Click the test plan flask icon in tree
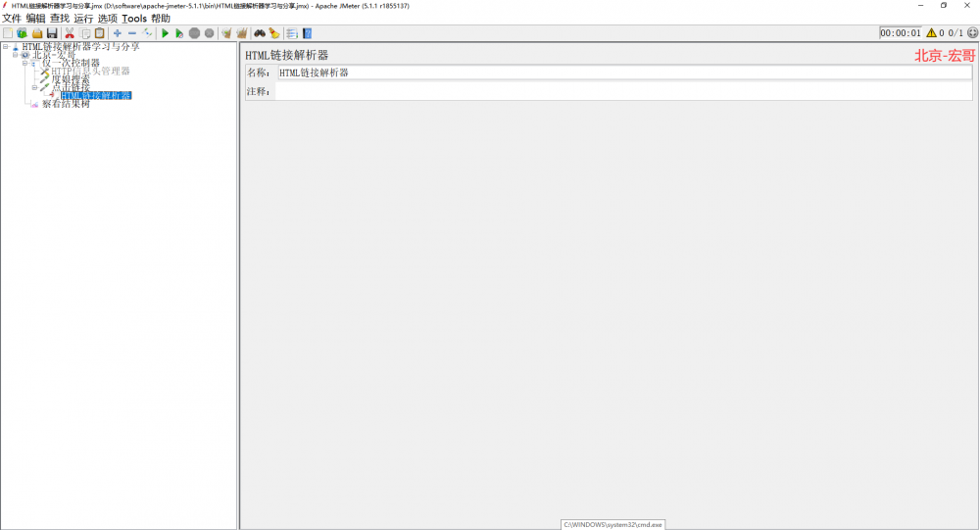 16,47
